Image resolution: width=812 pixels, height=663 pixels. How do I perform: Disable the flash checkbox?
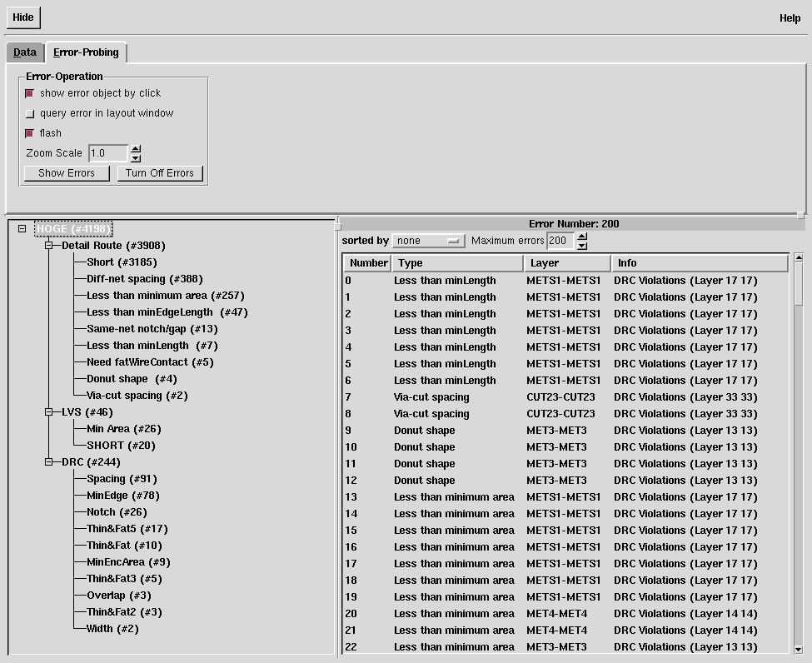30,133
